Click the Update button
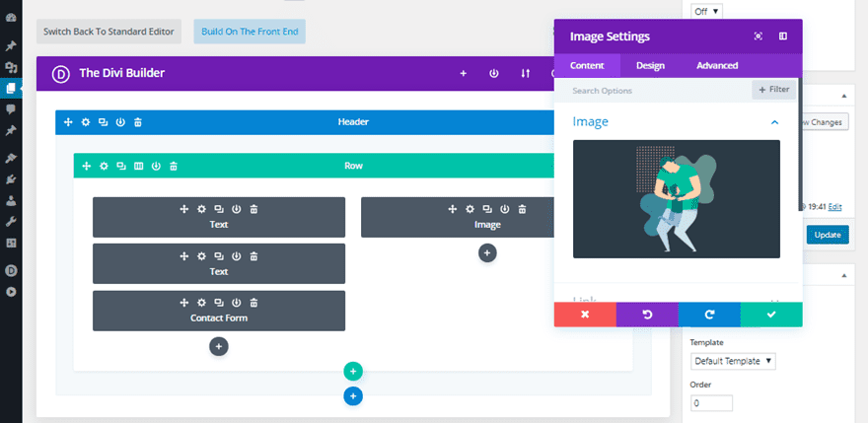 click(828, 235)
